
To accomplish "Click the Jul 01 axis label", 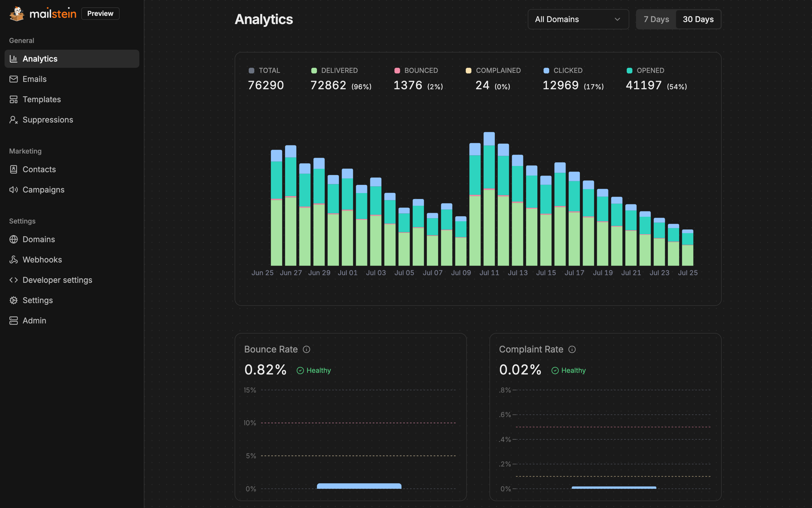I will pyautogui.click(x=348, y=273).
